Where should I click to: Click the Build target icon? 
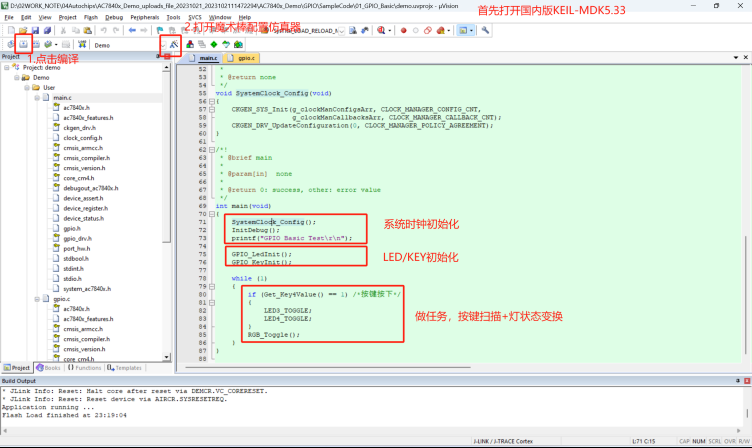(x=23, y=45)
